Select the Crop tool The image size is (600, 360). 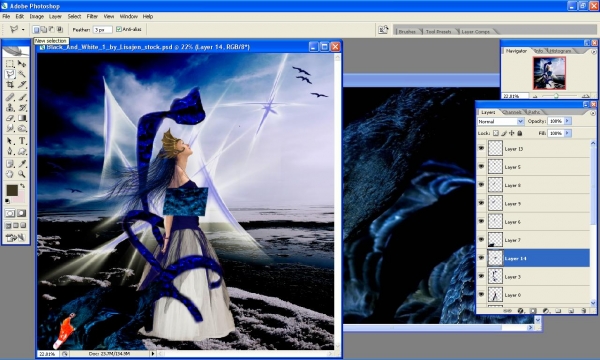point(10,85)
